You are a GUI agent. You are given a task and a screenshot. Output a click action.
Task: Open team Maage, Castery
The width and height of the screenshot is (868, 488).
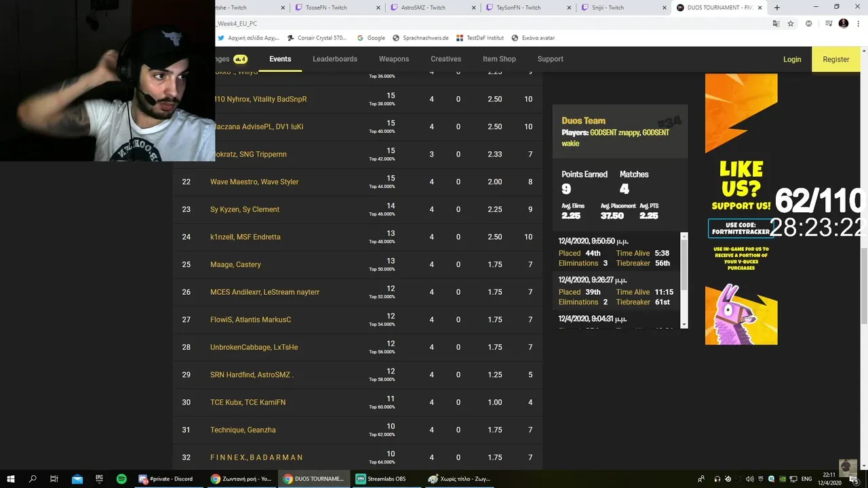(x=235, y=264)
